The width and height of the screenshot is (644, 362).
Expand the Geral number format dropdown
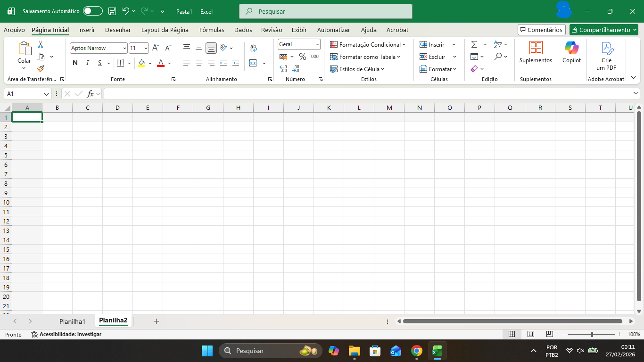point(317,44)
